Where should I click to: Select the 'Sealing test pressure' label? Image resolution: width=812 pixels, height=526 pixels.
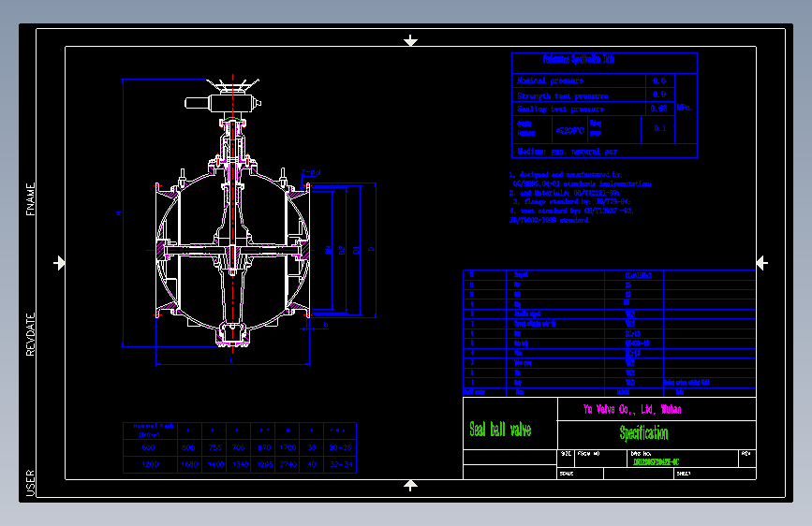560,109
